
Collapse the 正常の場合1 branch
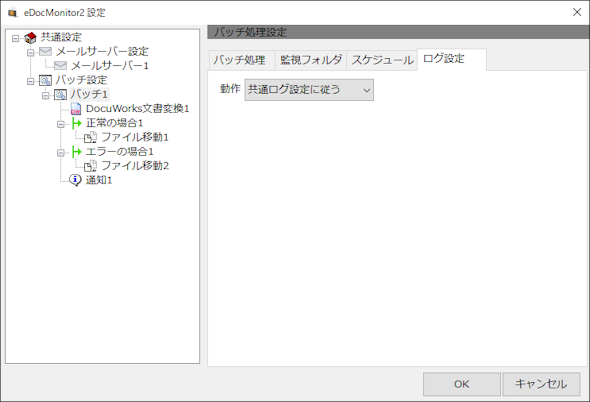[x=61, y=124]
